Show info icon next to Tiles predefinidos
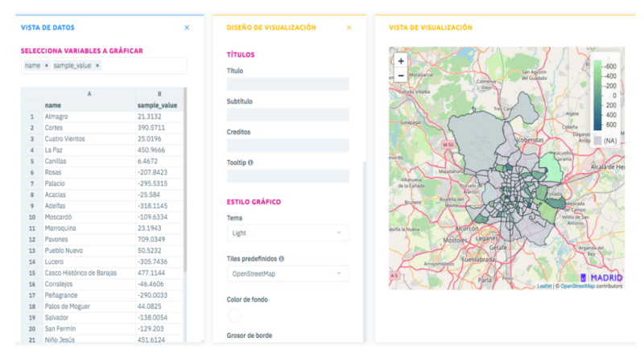Image resolution: width=644 pixels, height=362 pixels. (x=281, y=258)
